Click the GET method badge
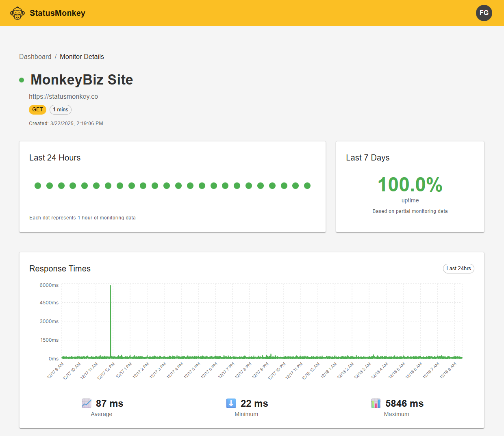 tap(37, 109)
